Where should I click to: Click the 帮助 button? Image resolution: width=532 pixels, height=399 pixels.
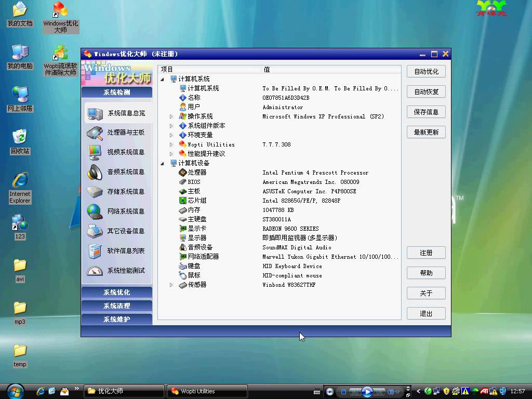(x=426, y=273)
